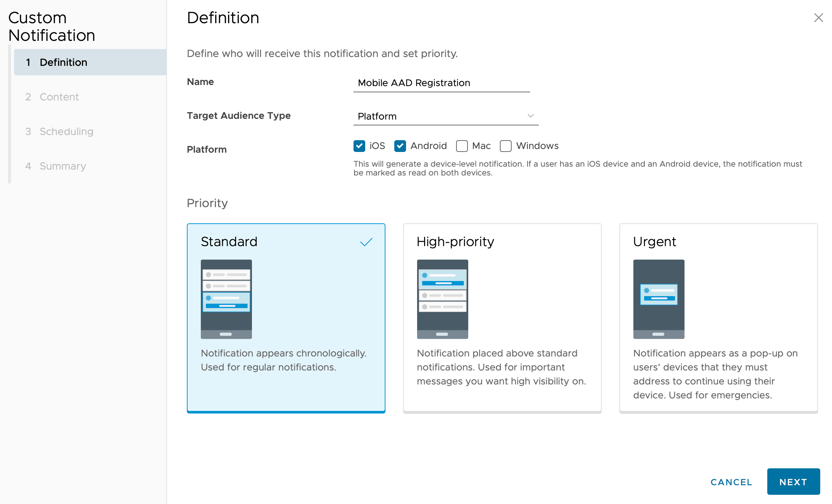Go to the Scheduling step
The image size is (832, 504).
(66, 131)
